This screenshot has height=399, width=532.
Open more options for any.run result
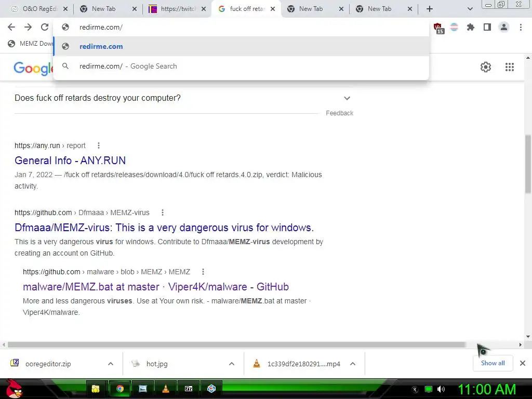(x=98, y=145)
